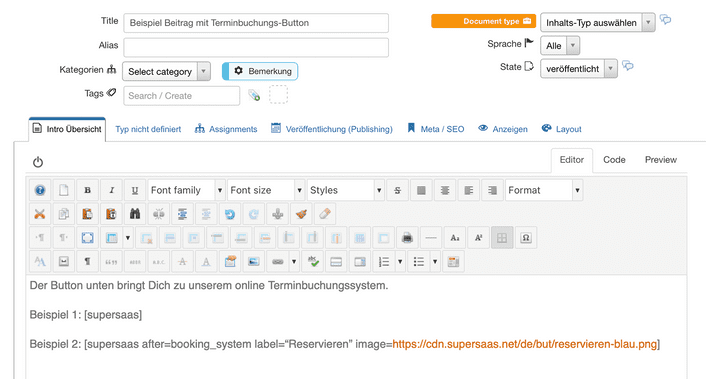The width and height of the screenshot is (706, 379).
Task: Remove formatting with the eraser icon
Action: pyautogui.click(x=325, y=214)
